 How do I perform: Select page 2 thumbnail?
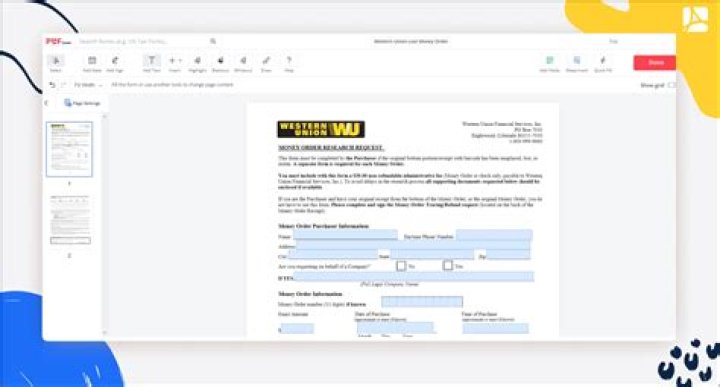[70, 220]
